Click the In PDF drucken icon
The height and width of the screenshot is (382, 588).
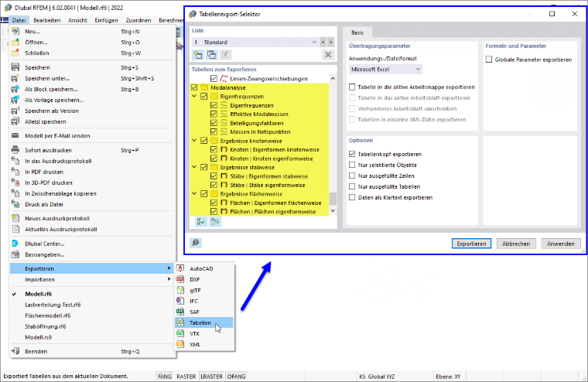point(15,172)
